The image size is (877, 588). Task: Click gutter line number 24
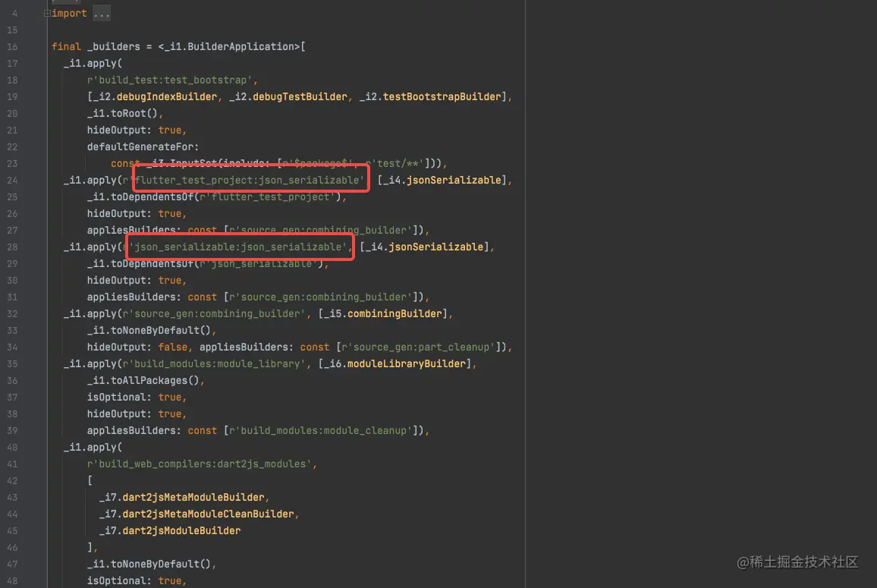pos(12,180)
